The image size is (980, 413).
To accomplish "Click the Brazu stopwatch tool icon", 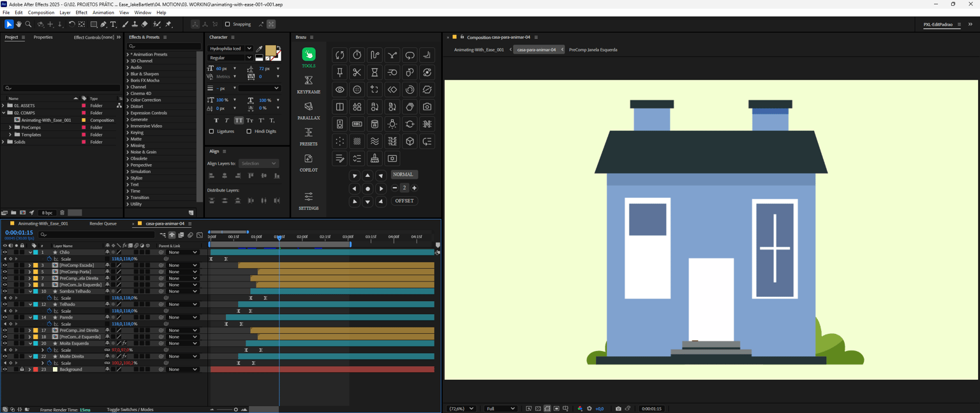I will point(357,55).
